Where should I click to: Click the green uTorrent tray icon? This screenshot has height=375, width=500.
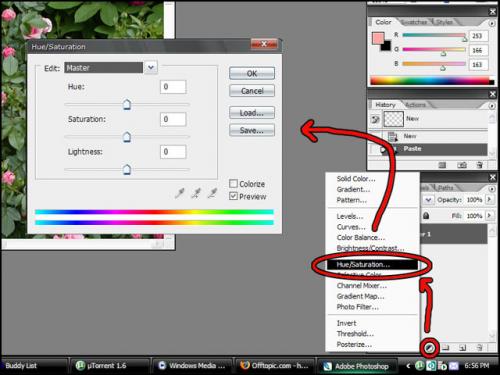pos(420,366)
